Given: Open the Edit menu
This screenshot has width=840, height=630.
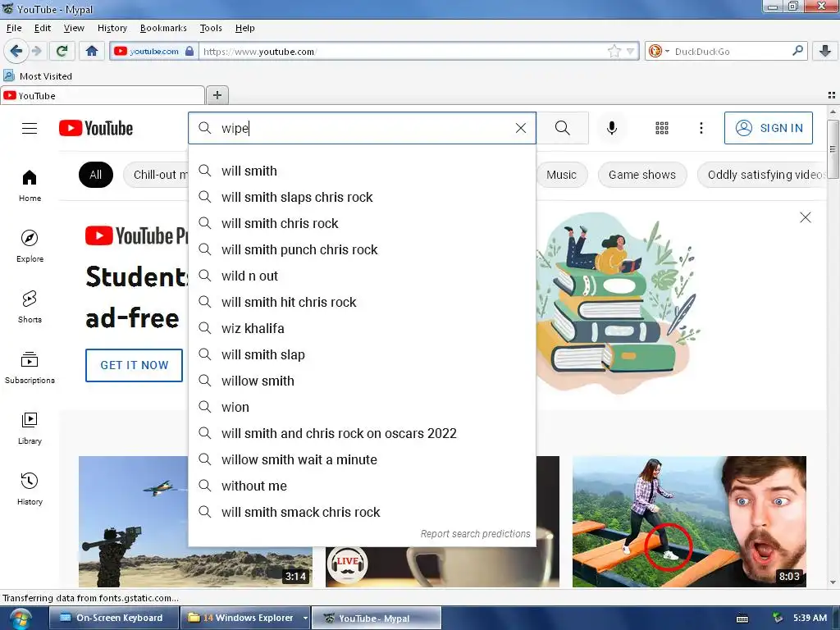Looking at the screenshot, I should coord(43,28).
